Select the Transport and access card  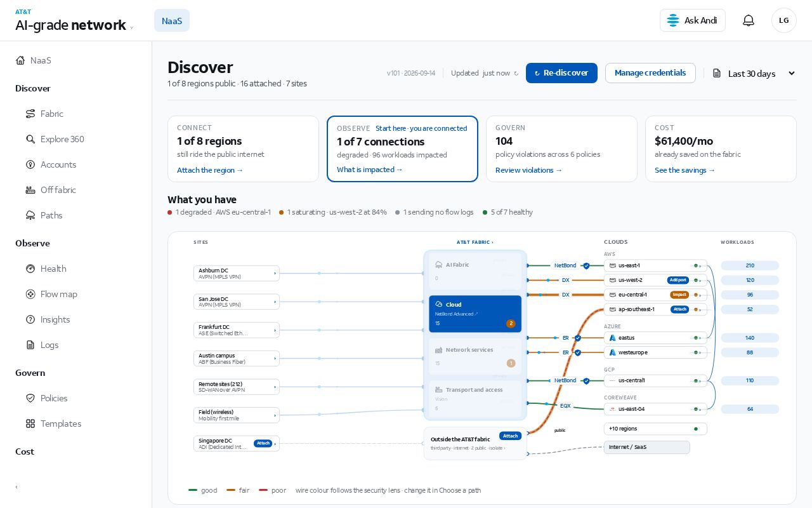click(475, 398)
